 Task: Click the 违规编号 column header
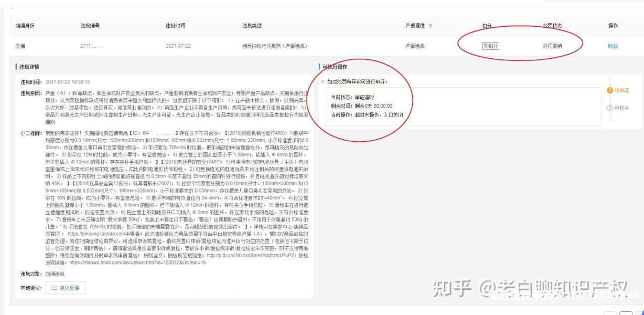tap(90, 26)
